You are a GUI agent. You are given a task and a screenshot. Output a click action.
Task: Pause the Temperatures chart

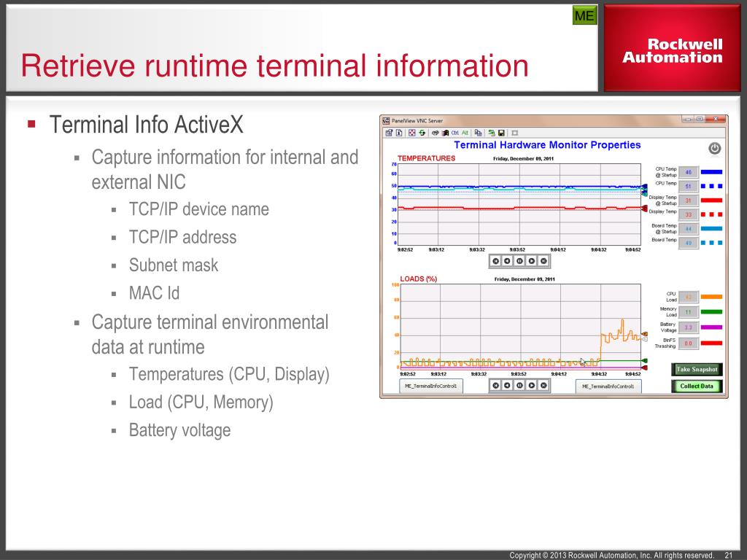(519, 261)
